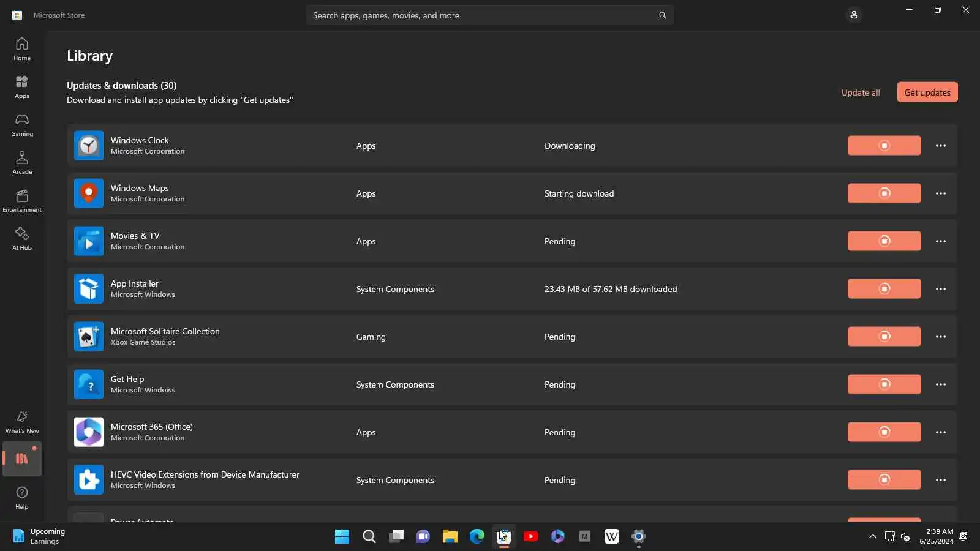
Task: Show hidden icons in the system tray
Action: pos(872,536)
